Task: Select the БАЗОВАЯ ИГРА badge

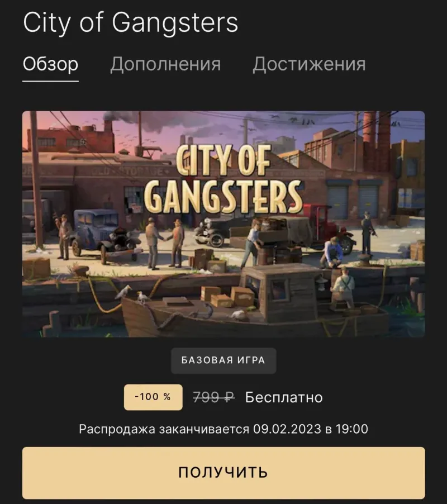Action: 223,360
